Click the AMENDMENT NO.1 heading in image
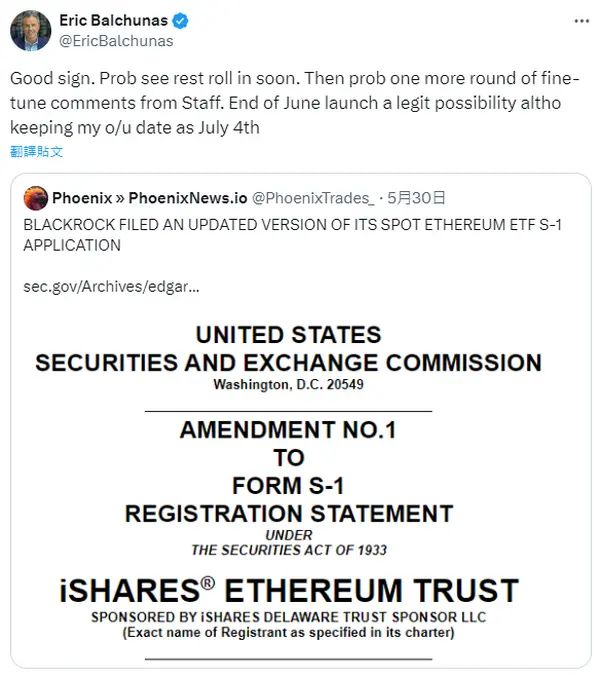 288,430
